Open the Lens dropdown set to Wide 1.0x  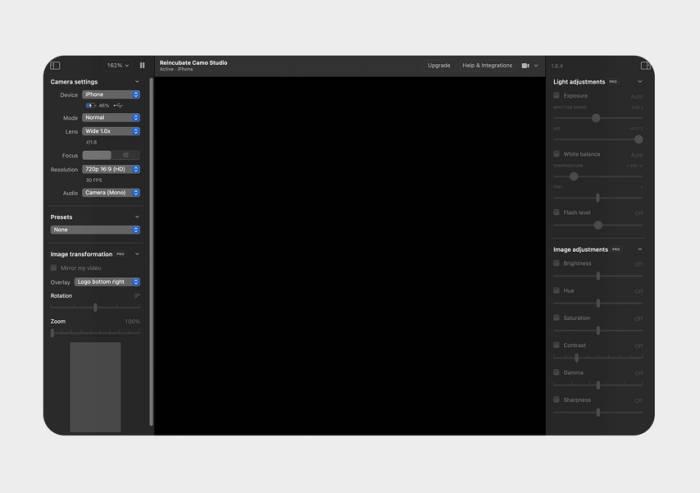111,131
